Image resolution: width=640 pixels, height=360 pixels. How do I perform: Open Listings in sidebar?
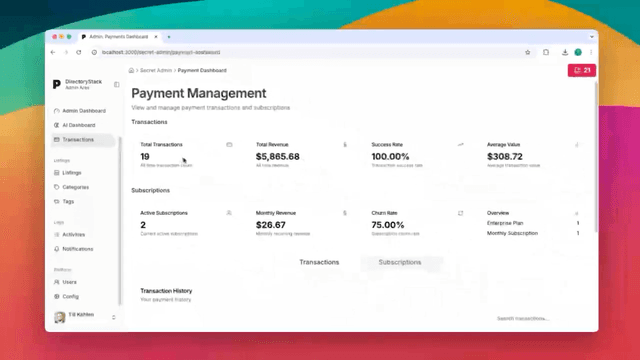coord(68,173)
